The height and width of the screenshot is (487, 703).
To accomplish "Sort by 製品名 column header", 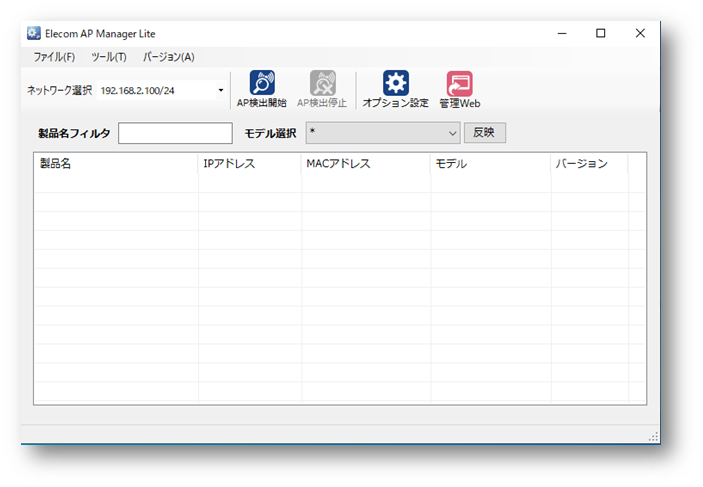I will click(116, 164).
